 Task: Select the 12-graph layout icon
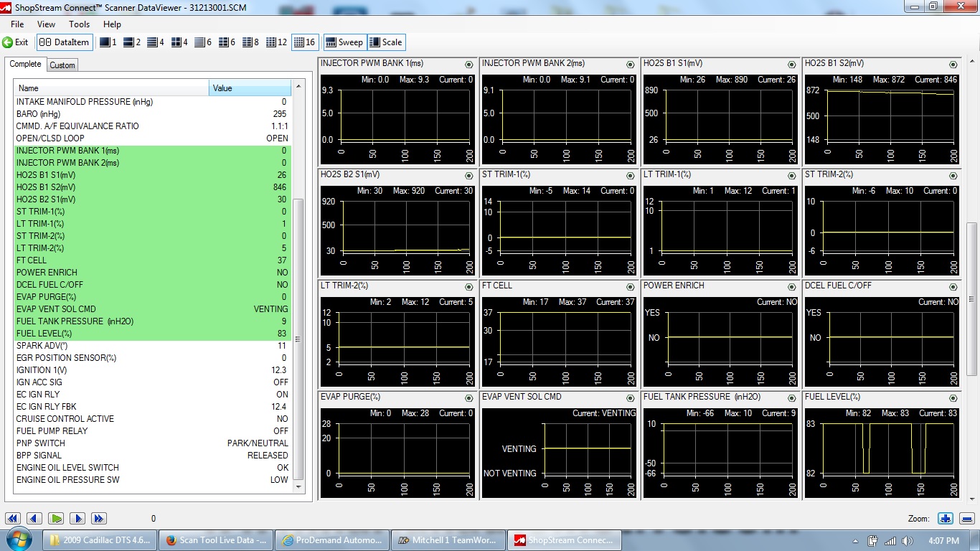click(277, 42)
